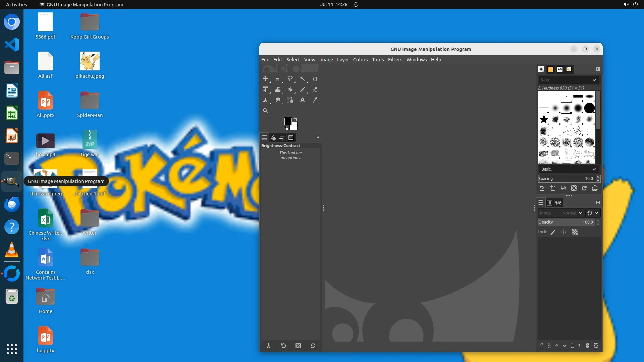The height and width of the screenshot is (362, 644).
Task: Choose the Bucket Fill tool
Action: [x=290, y=89]
